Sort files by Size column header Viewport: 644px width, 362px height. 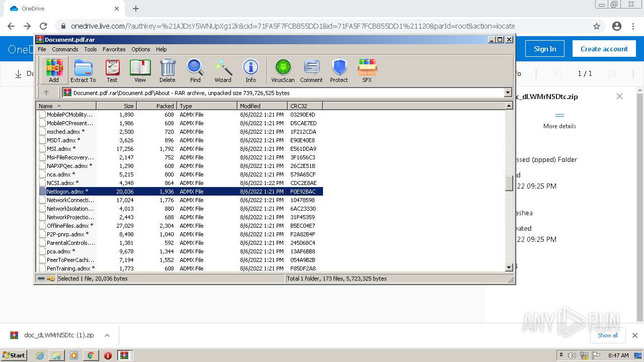(x=117, y=106)
